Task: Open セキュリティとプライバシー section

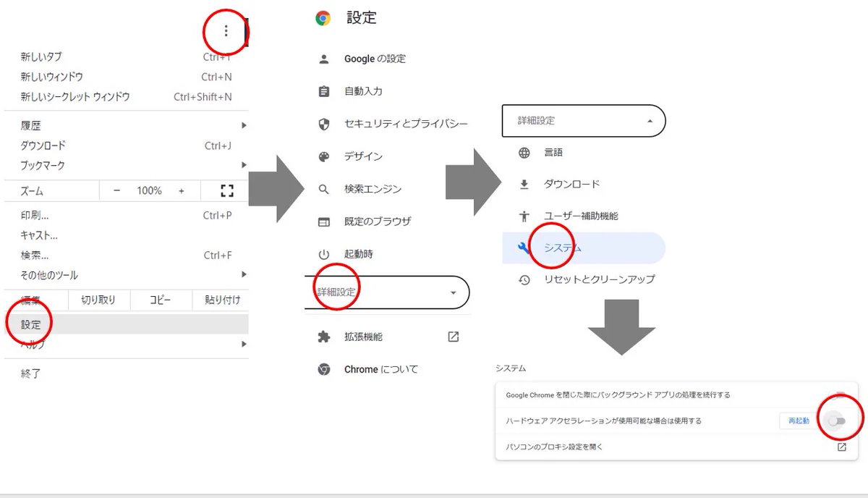Action: pos(406,124)
